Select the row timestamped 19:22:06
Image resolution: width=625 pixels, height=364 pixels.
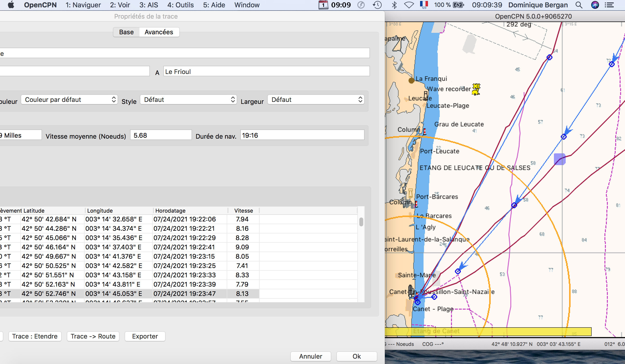coord(179,219)
